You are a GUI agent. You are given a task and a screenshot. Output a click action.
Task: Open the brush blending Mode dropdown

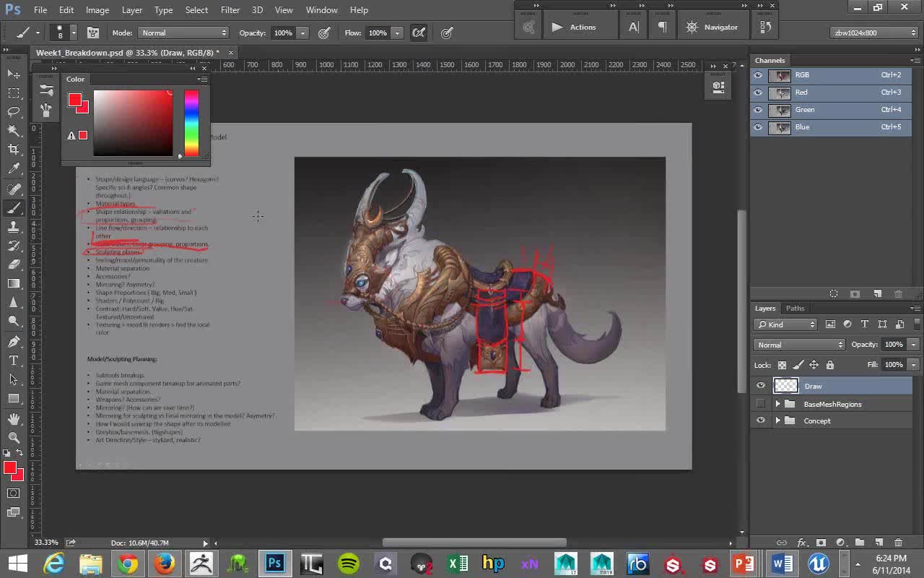tap(183, 33)
